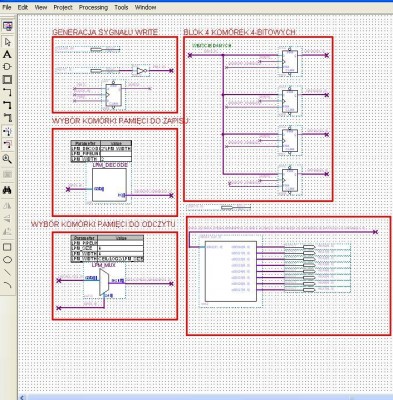
Task: Click the Flip Horizontal icon
Action: pos(7,206)
